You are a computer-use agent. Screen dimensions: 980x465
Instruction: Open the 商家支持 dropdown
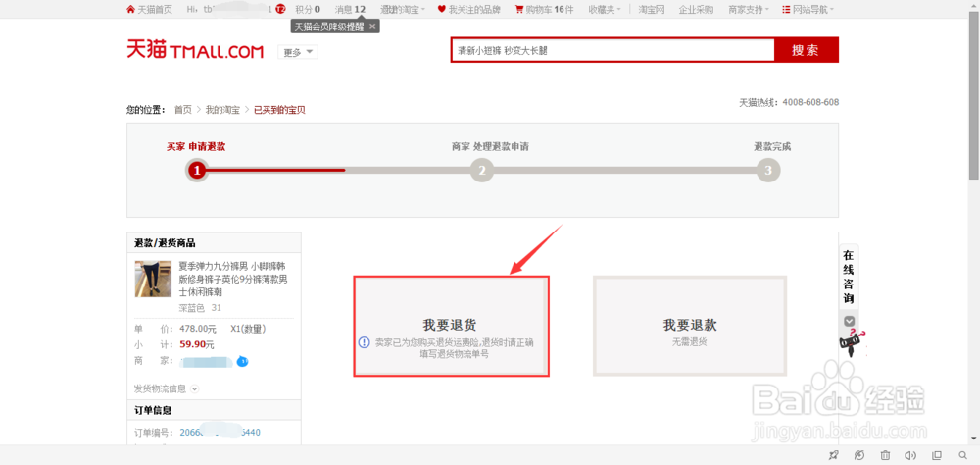pyautogui.click(x=749, y=10)
